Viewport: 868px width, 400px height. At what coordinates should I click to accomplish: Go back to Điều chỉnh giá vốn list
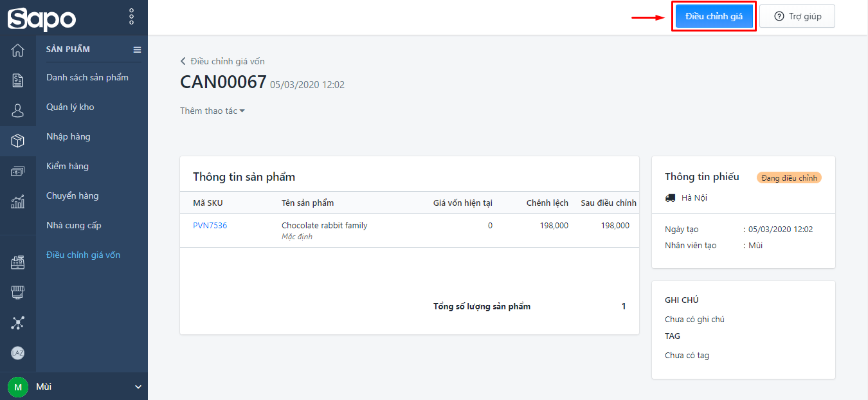tap(222, 61)
